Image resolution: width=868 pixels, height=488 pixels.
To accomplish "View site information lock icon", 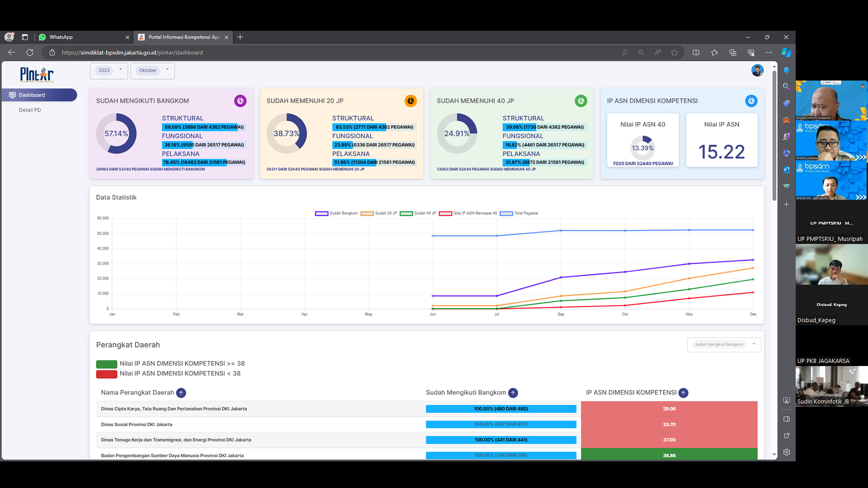I will click(52, 52).
